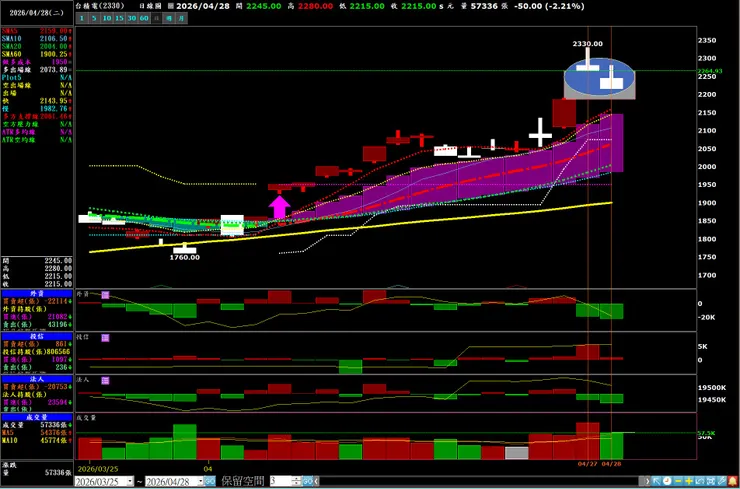The height and width of the screenshot is (489, 740).
Task: Click the 04/27 date marker on axis
Action: point(587,464)
